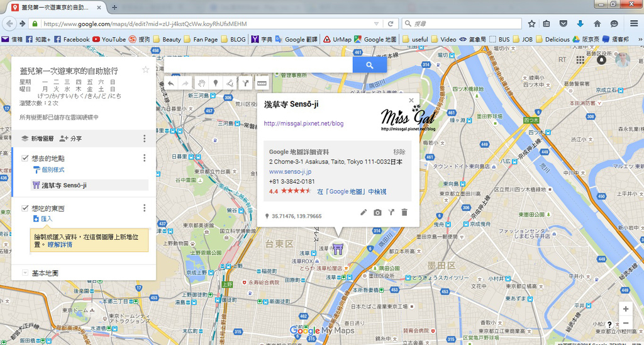The height and width of the screenshot is (345, 644).
Task: Click 移除 in Google details box
Action: point(399,152)
